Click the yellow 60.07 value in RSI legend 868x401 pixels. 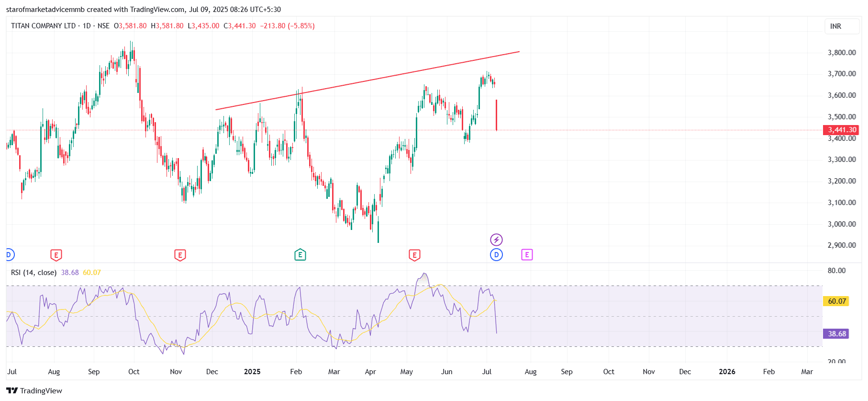pyautogui.click(x=92, y=273)
